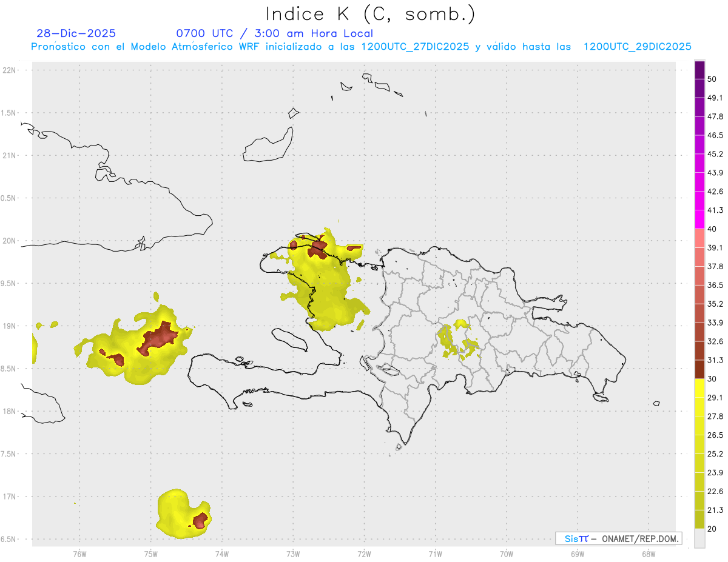Viewport: 728px width, 562px height.
Task: Click the colorbar value "41.3"
Action: coord(715,210)
